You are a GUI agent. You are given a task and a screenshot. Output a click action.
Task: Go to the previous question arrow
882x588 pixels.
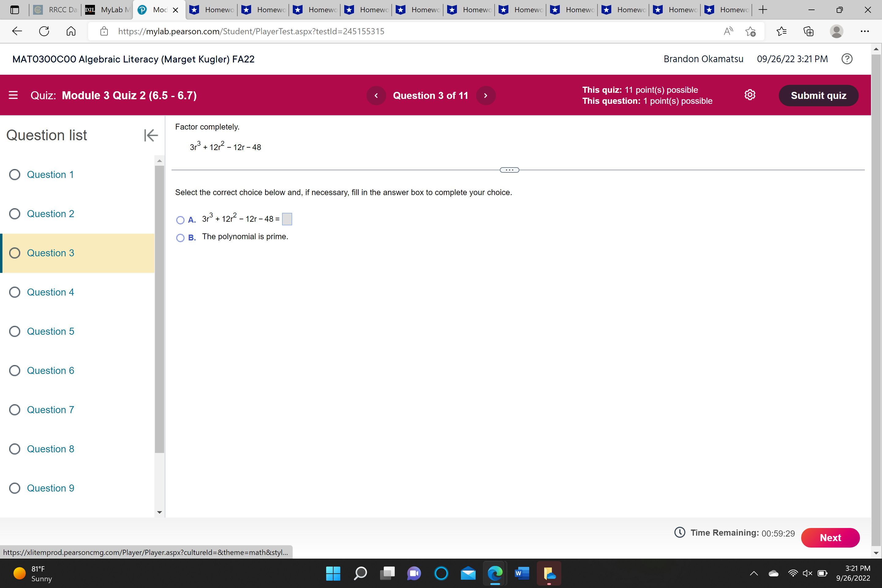coord(376,96)
